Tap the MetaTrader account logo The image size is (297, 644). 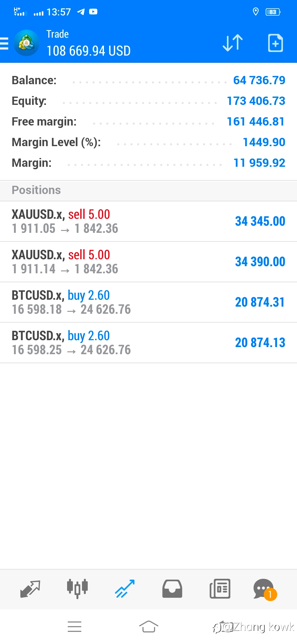26,43
